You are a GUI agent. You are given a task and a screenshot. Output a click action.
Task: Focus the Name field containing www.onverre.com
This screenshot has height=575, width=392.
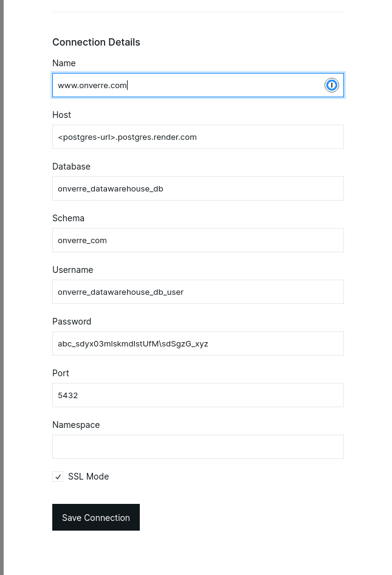click(188, 85)
